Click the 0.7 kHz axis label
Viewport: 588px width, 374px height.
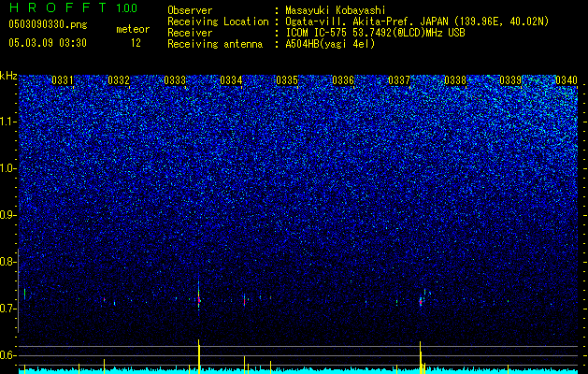(x=7, y=309)
